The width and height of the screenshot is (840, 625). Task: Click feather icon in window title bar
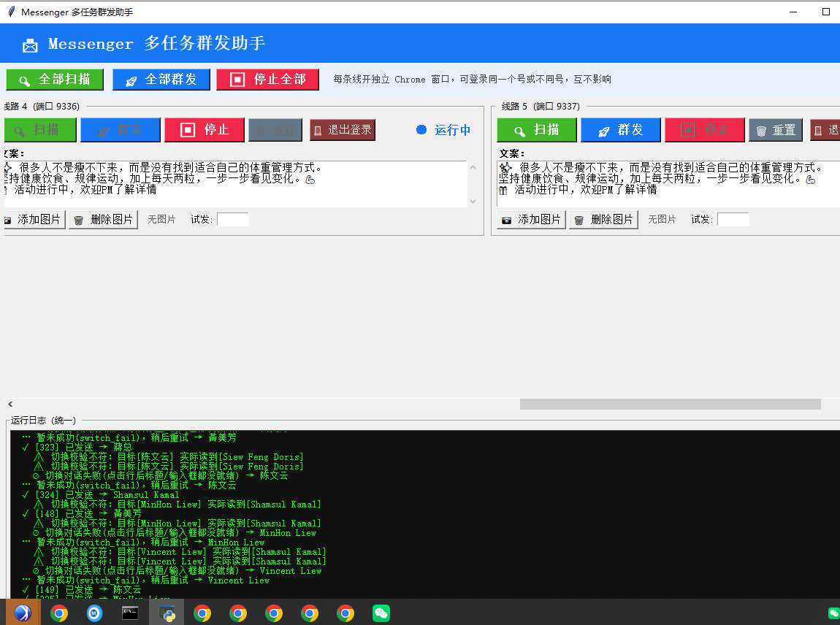pyautogui.click(x=11, y=11)
